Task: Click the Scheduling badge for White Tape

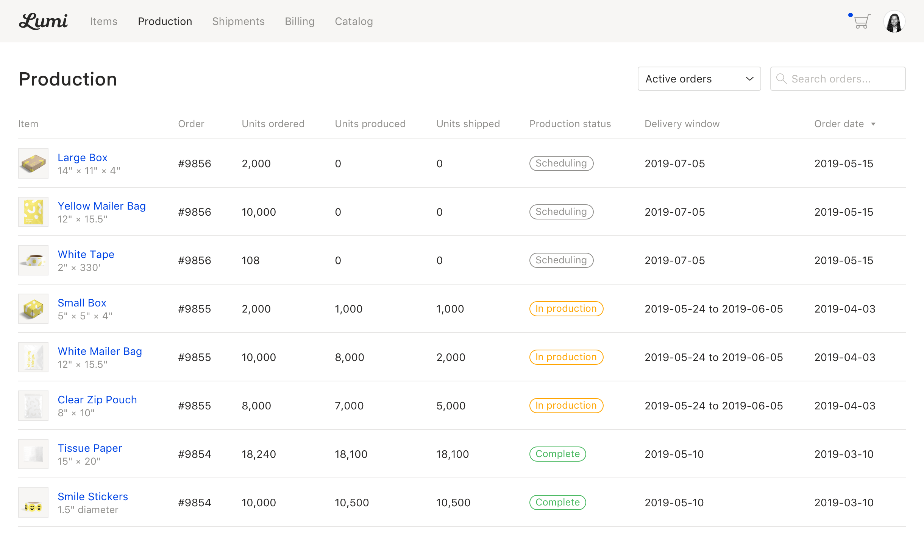Action: (561, 260)
